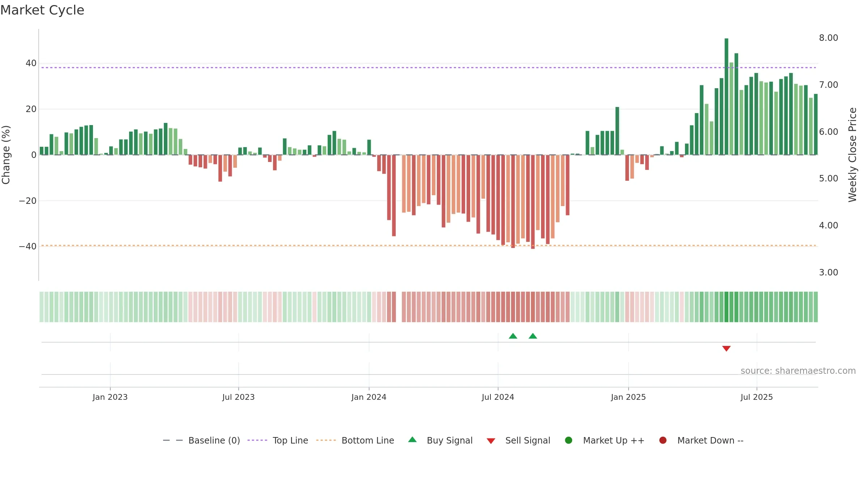This screenshot has height=488, width=868.
Task: Click the red sell signal triangle marker
Action: (x=726, y=348)
